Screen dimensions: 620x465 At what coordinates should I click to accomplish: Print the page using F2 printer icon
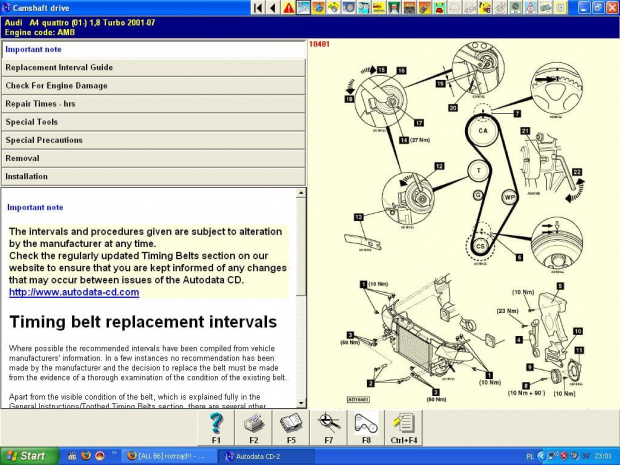[x=253, y=428]
